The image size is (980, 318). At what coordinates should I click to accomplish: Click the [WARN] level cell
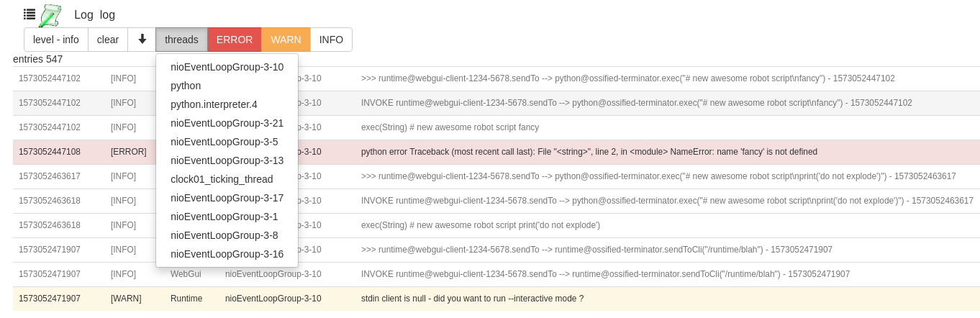click(x=126, y=299)
